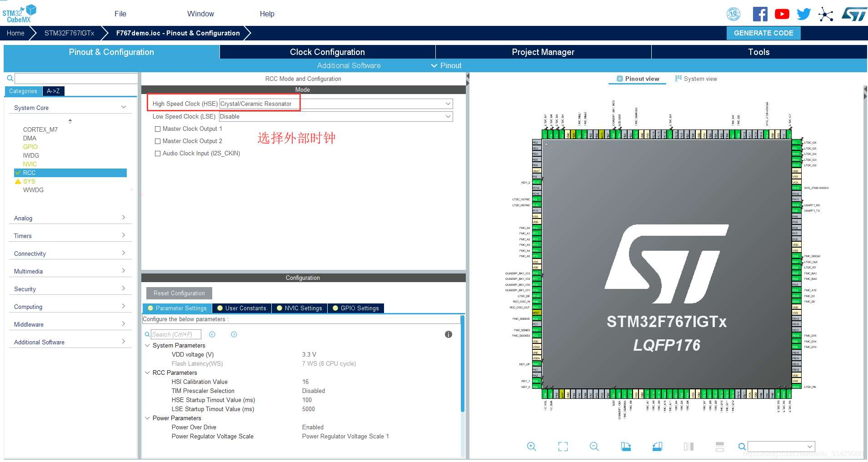Click Reset Configuration button
868x462 pixels.
point(179,293)
